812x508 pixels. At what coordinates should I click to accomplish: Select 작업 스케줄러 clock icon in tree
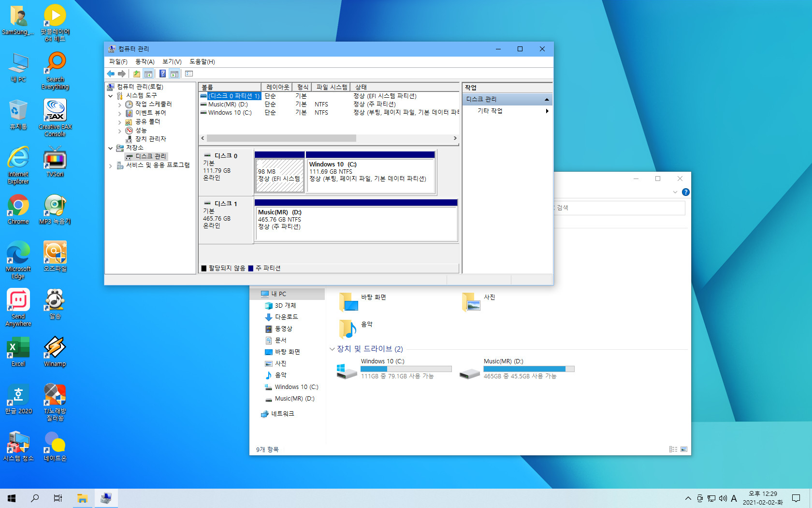[129, 105]
